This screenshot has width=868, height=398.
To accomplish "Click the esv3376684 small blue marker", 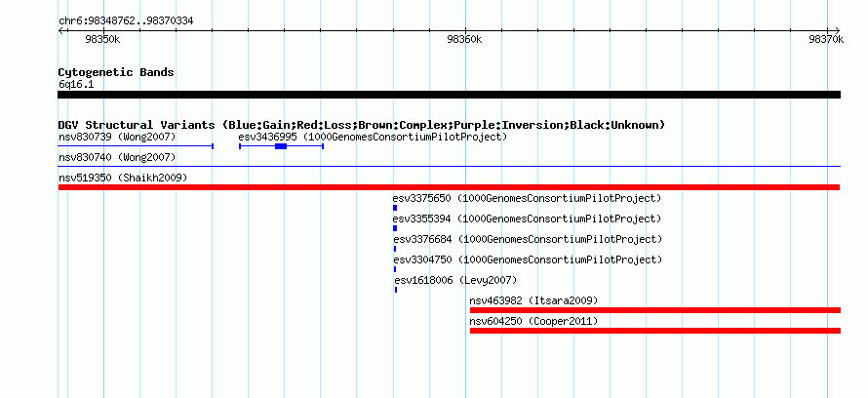I will [x=395, y=249].
